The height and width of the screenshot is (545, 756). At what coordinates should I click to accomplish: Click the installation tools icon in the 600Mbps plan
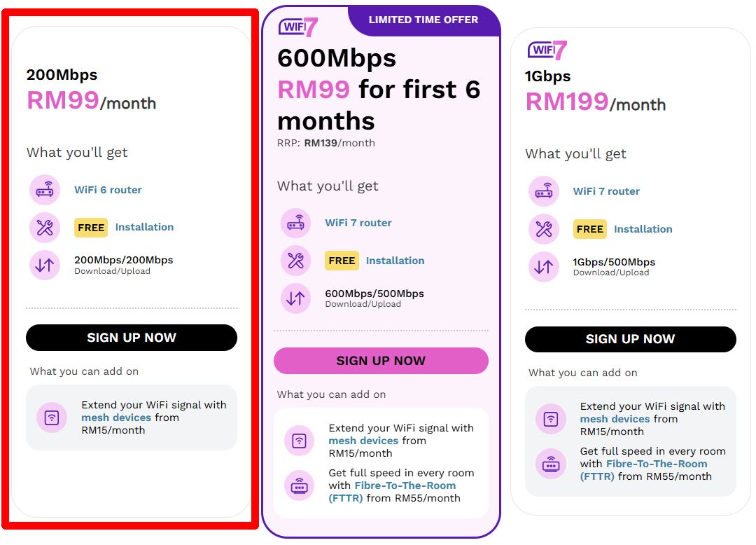pos(295,261)
